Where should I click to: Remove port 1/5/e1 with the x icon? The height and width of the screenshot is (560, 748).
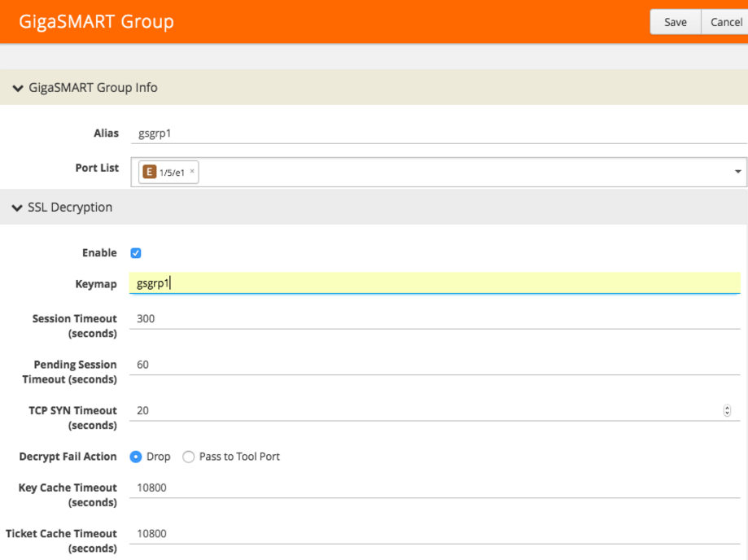point(192,172)
